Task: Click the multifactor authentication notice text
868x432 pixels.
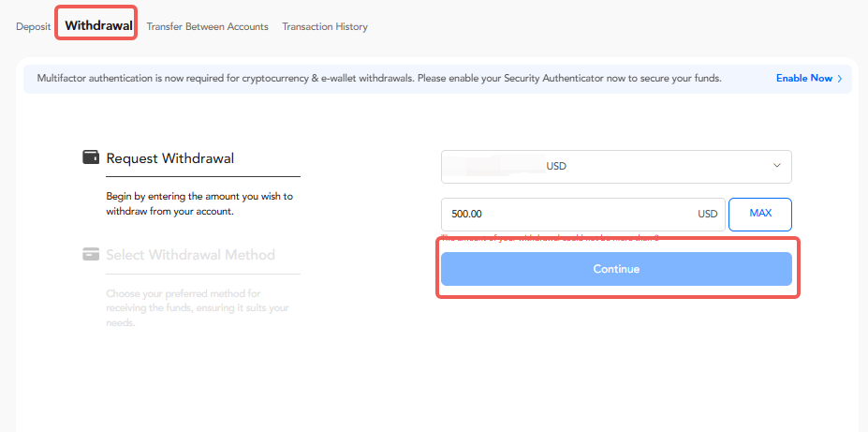Action: 378,79
